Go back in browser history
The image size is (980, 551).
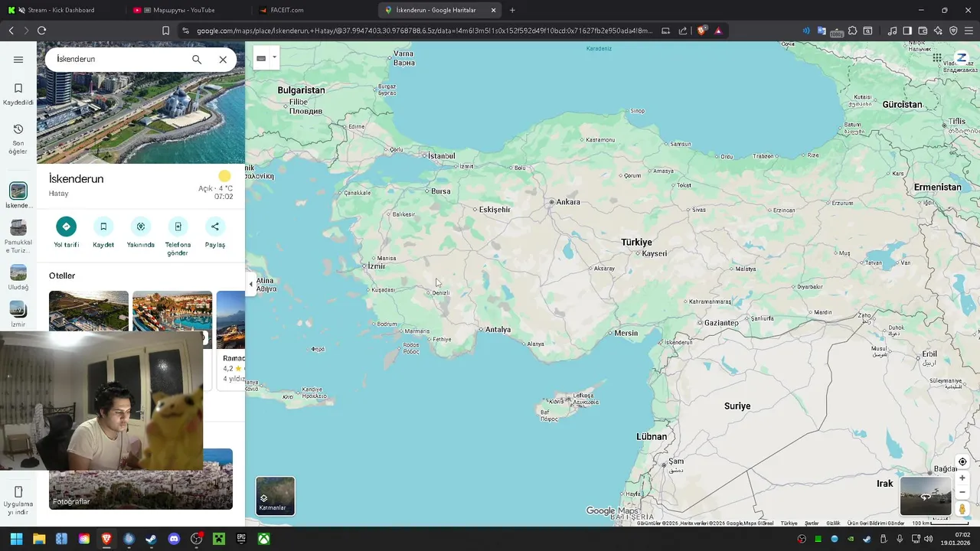click(11, 31)
